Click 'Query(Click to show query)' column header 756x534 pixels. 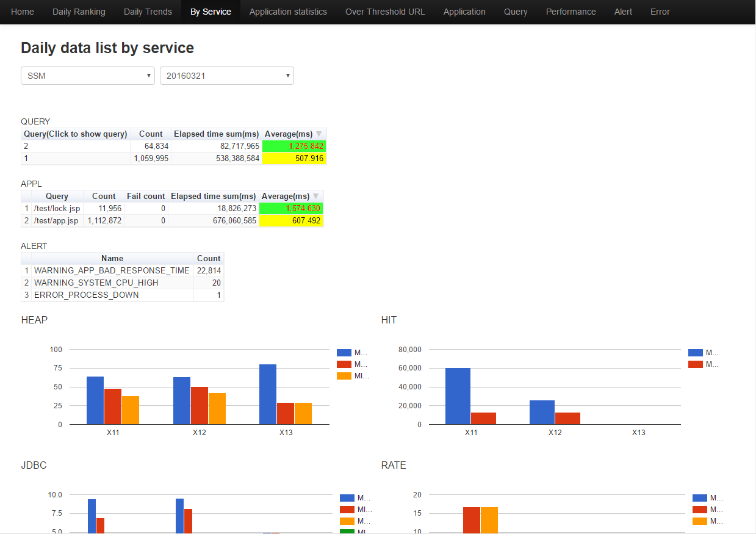tap(76, 134)
